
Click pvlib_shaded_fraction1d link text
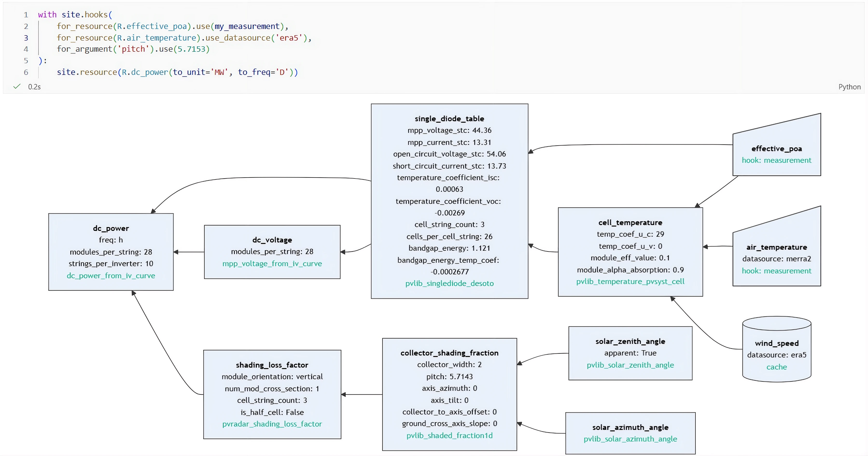click(449, 436)
